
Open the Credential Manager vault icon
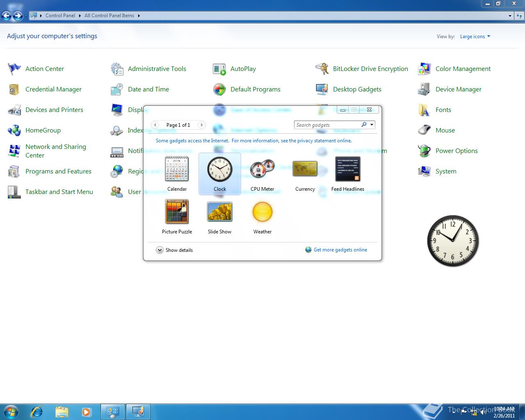(x=14, y=89)
